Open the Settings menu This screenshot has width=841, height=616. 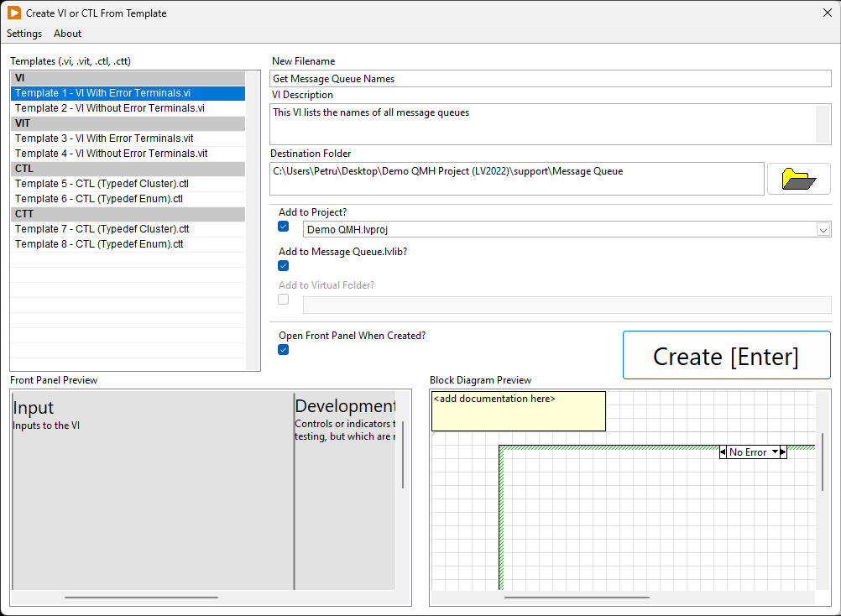[x=24, y=34]
